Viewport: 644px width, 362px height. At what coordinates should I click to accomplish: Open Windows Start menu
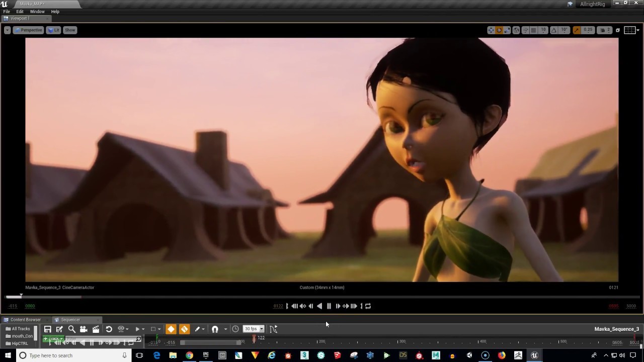pyautogui.click(x=8, y=355)
